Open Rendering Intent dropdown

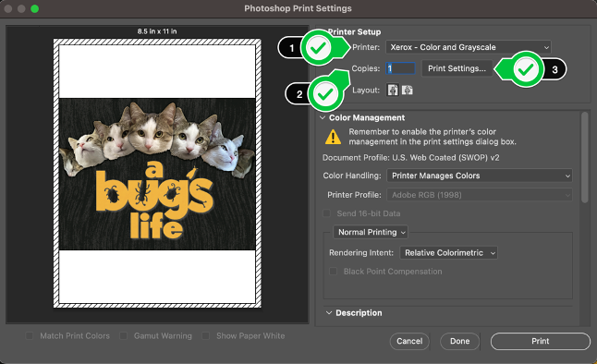click(x=448, y=253)
